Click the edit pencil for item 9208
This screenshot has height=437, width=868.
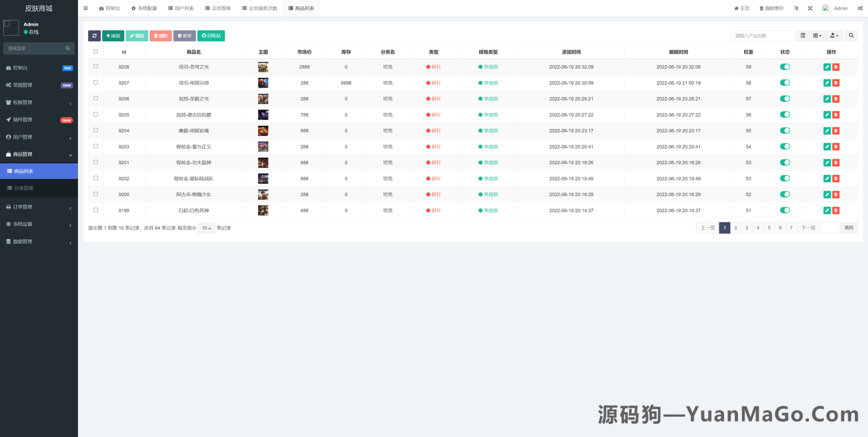827,67
